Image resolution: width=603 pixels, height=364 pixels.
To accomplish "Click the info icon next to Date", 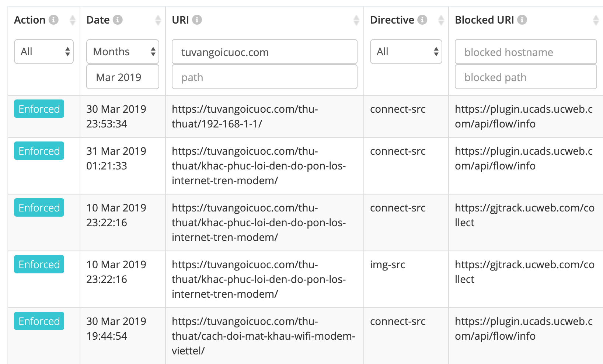I will click(x=118, y=20).
